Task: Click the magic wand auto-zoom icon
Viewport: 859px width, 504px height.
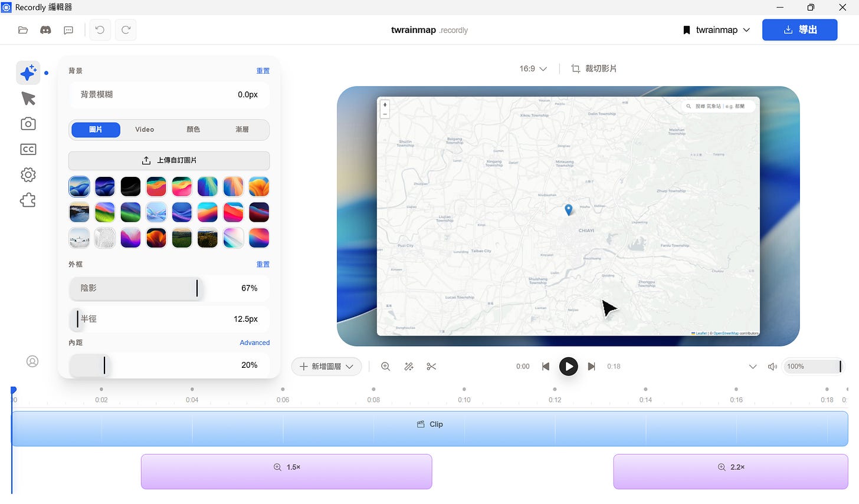Action: pyautogui.click(x=408, y=367)
